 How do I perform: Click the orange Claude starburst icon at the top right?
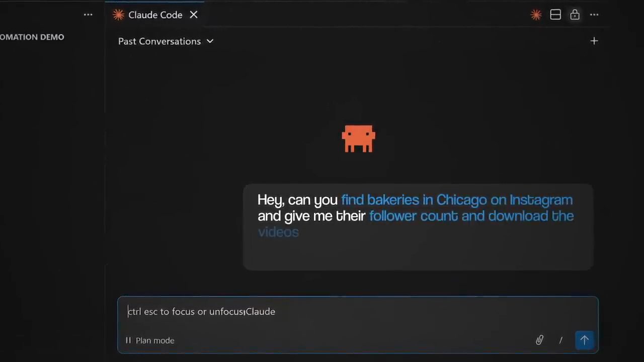(536, 15)
